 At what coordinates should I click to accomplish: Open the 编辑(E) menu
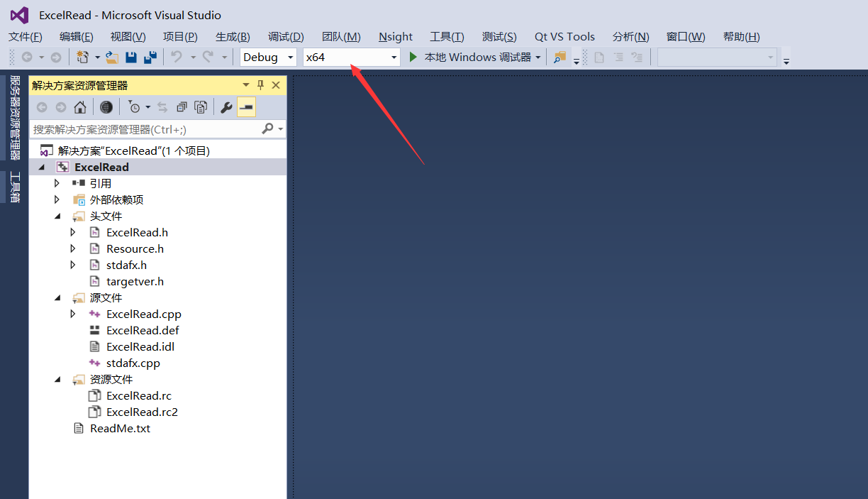point(77,37)
